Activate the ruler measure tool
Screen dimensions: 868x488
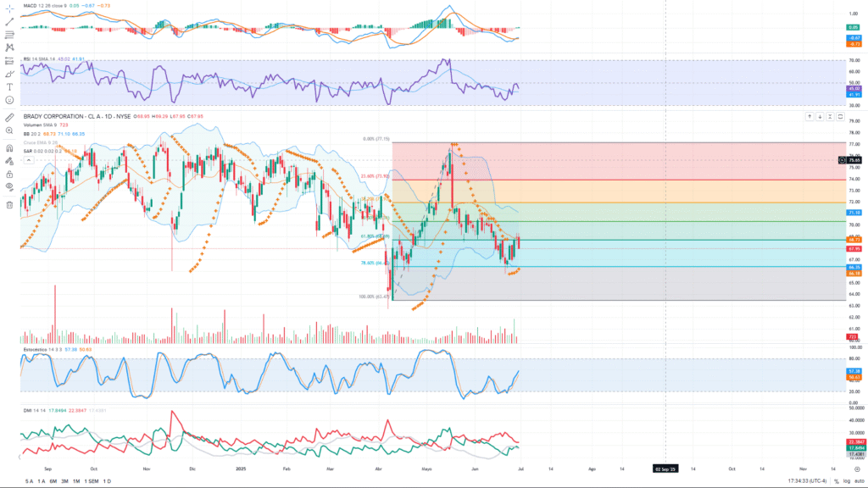tap(9, 117)
